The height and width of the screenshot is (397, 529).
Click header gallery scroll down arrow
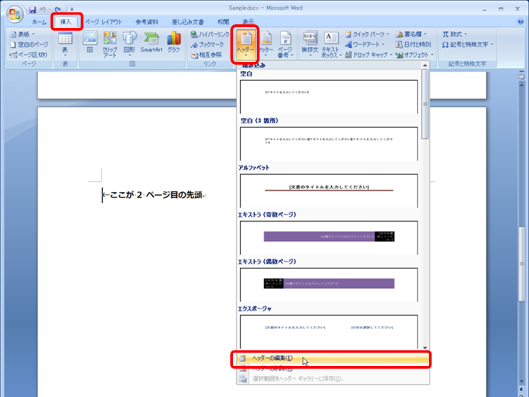425,347
